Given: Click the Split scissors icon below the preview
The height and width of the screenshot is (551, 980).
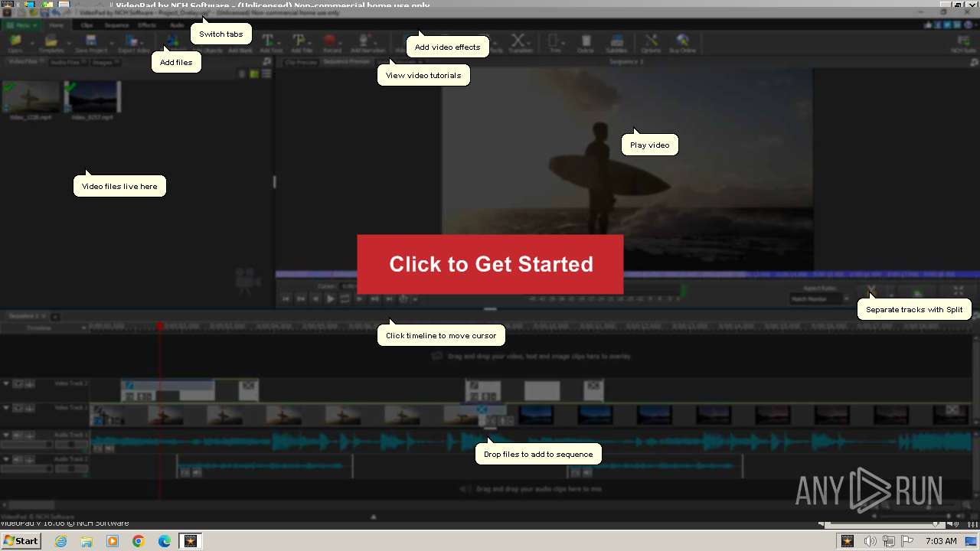Looking at the screenshot, I should [x=871, y=292].
